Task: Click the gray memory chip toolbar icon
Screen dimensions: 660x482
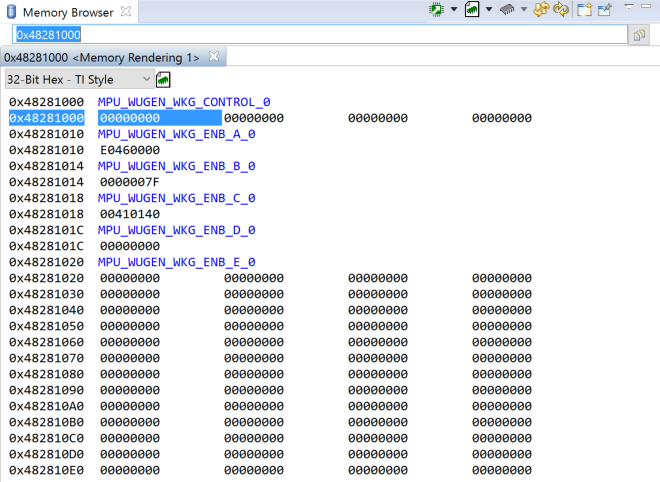Action: pos(507,9)
